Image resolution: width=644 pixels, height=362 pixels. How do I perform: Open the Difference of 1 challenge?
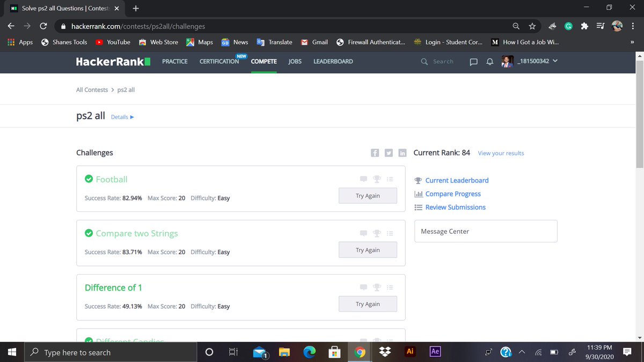click(x=113, y=287)
